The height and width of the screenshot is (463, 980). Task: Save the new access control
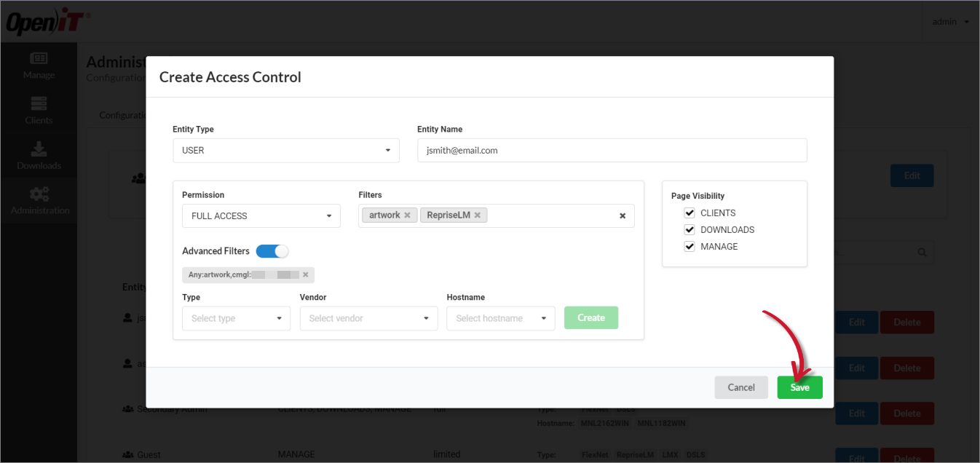coord(799,387)
